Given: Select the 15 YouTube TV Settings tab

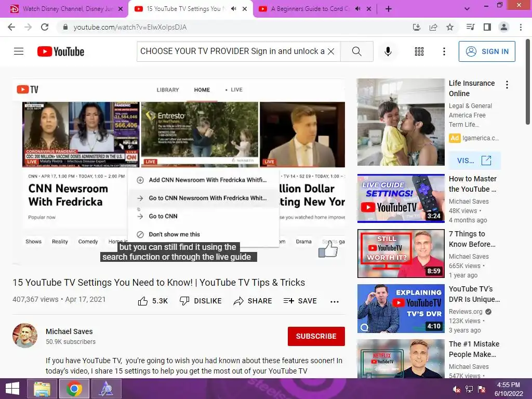Looking at the screenshot, I should [185, 9].
